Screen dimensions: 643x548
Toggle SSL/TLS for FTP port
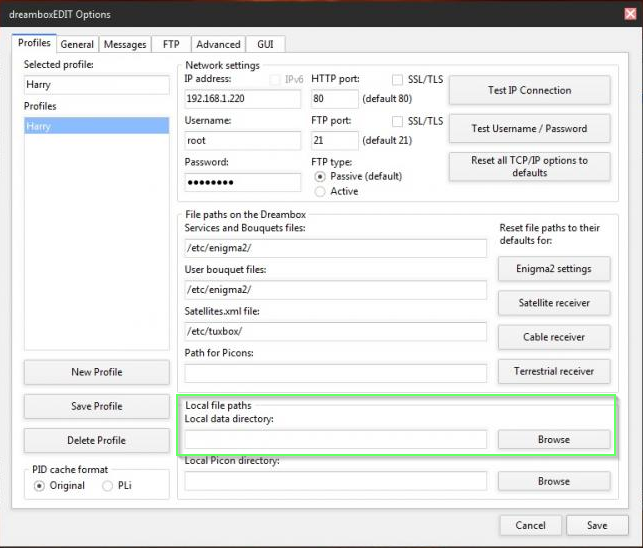397,121
